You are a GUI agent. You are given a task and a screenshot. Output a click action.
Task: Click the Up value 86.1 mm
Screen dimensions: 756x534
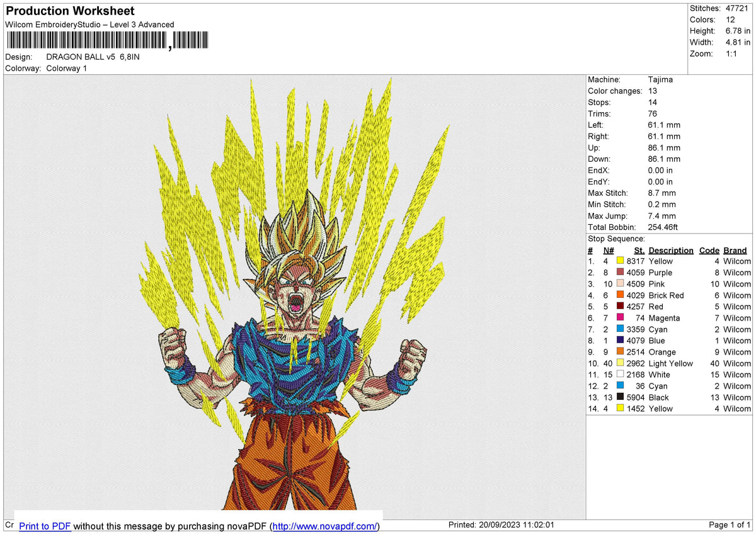(x=664, y=148)
